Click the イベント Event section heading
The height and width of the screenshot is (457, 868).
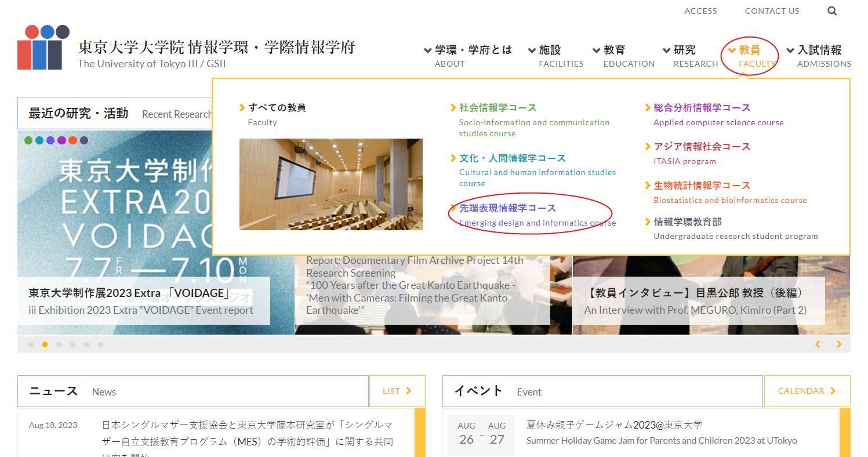pyautogui.click(x=497, y=391)
